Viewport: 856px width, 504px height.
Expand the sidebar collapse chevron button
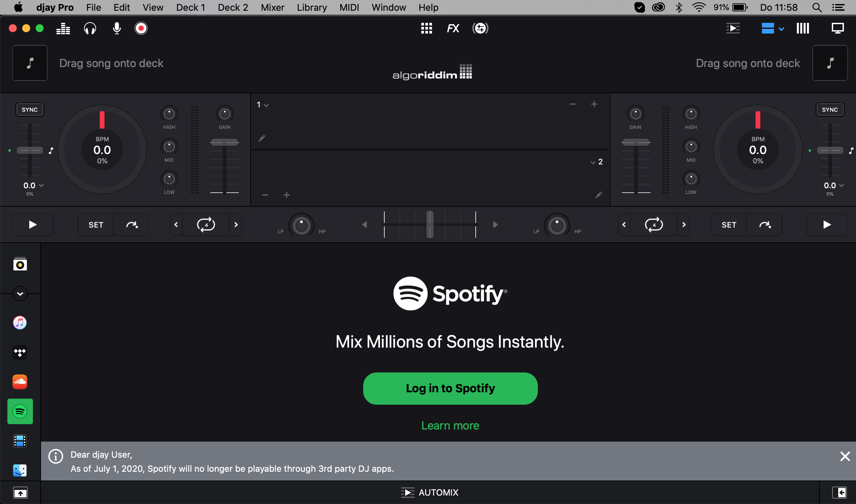20,294
